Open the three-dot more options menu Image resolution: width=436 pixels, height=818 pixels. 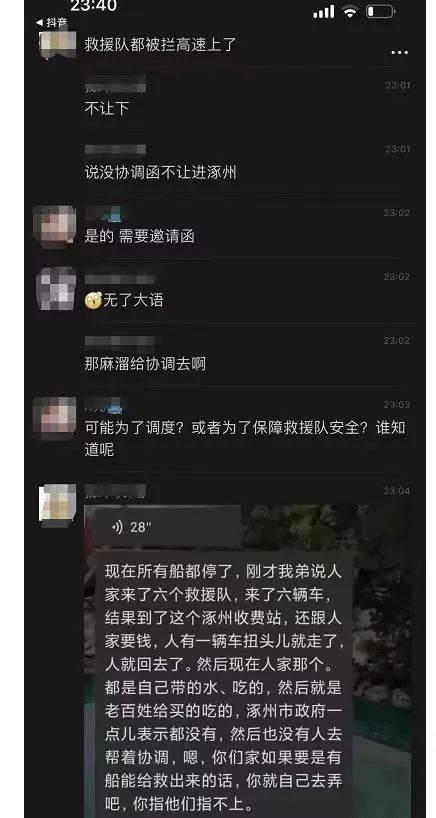pyautogui.click(x=399, y=53)
